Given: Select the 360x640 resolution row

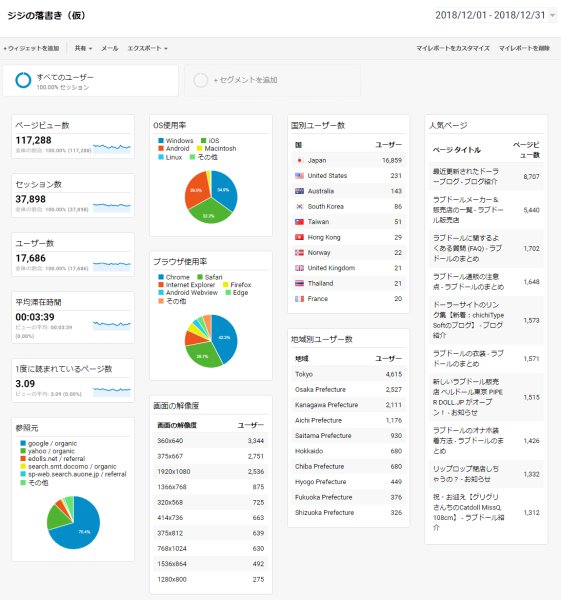Looking at the screenshot, I should pyautogui.click(x=210, y=441).
